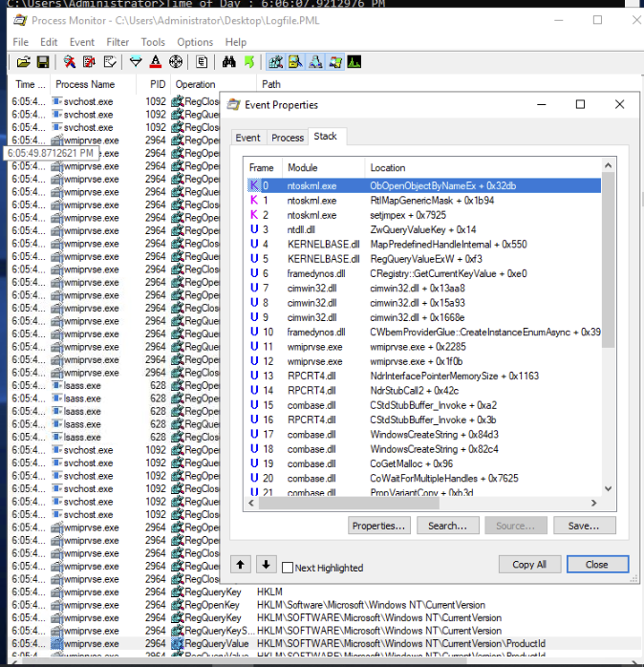The height and width of the screenshot is (667, 644).
Task: Show the Process Tree toolbar icon
Action: 202,62
